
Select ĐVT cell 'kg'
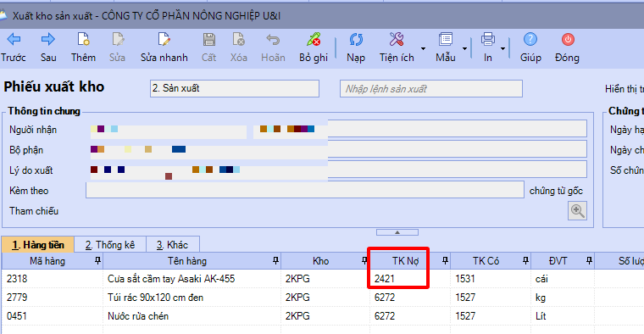pos(563,297)
